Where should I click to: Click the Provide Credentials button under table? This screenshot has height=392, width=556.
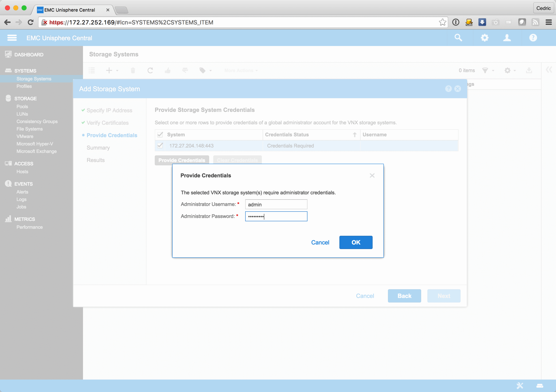[182, 160]
